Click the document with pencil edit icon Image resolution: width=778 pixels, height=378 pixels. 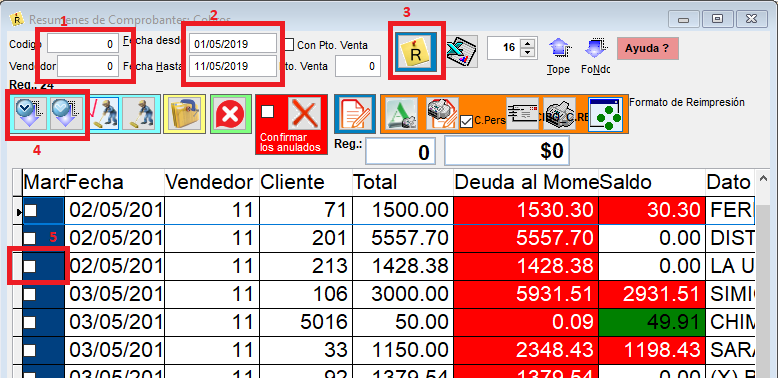355,114
